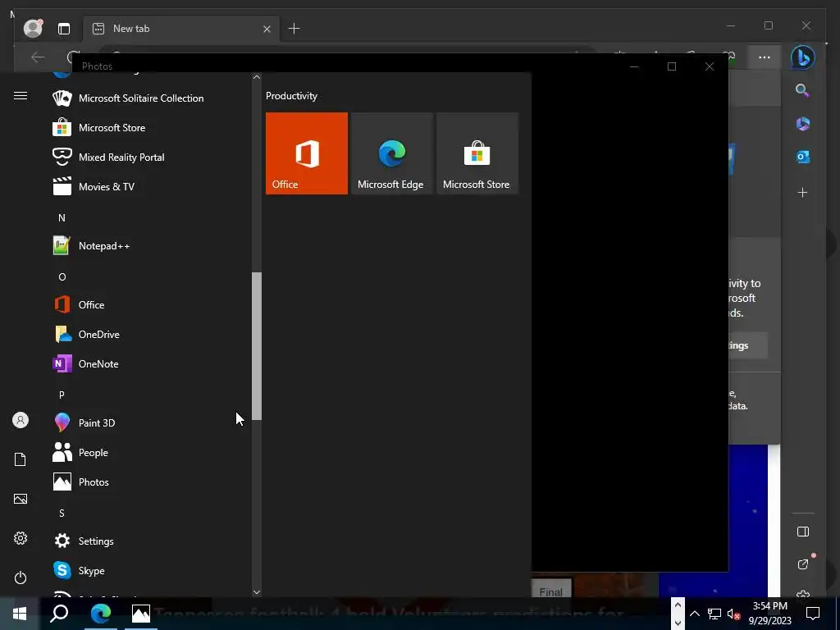Viewport: 840px width, 630px height.
Task: Open the Action Center notifications icon
Action: point(813,614)
